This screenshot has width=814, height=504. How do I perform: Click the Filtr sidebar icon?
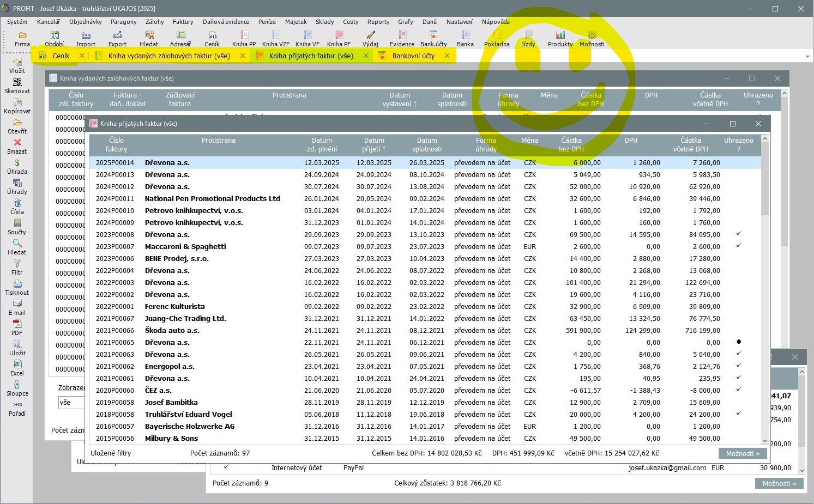click(17, 267)
